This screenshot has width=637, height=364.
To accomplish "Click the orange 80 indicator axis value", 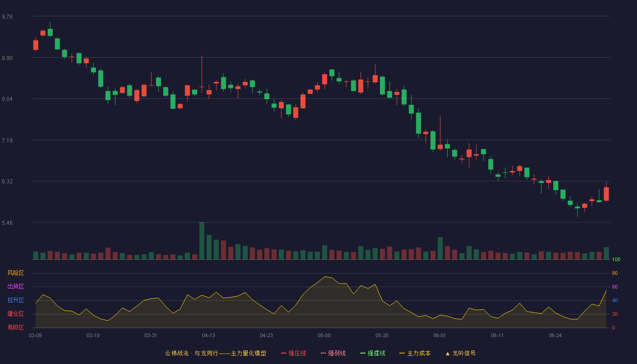I will pos(615,273).
